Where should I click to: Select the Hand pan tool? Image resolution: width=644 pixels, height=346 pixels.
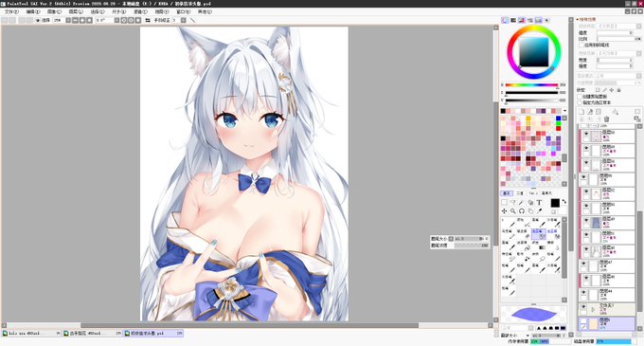530,211
